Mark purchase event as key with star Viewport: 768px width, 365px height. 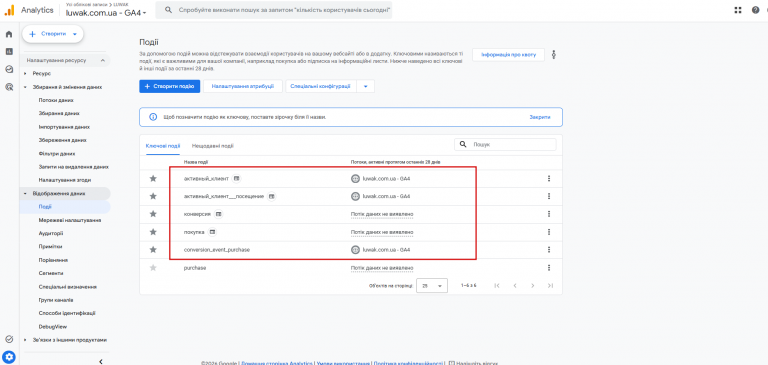coord(153,268)
